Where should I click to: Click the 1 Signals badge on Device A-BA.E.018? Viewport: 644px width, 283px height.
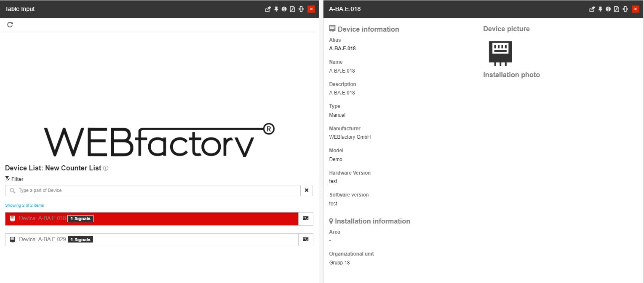click(80, 218)
